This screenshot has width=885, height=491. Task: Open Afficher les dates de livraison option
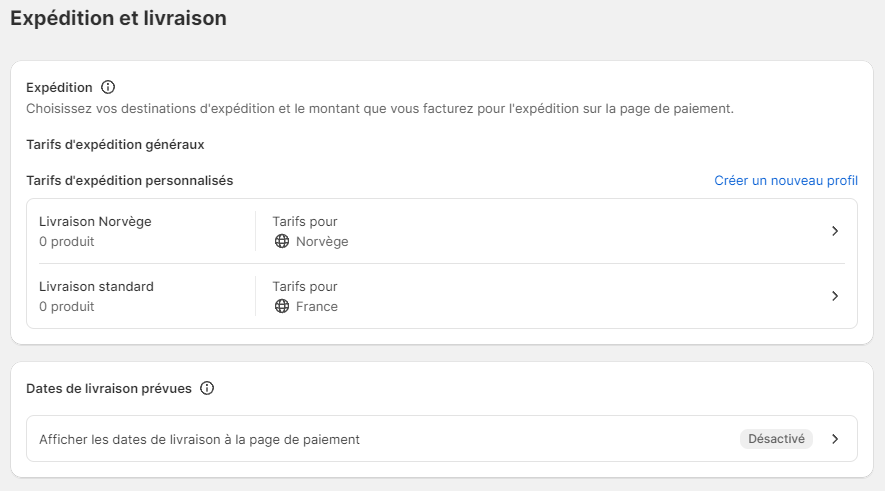(x=199, y=439)
